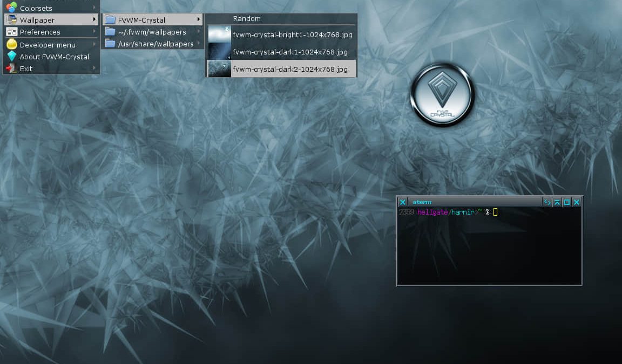Click the folder icon beside FVWM-Crystal
Viewport: 622px width, 364px height.
[x=110, y=19]
